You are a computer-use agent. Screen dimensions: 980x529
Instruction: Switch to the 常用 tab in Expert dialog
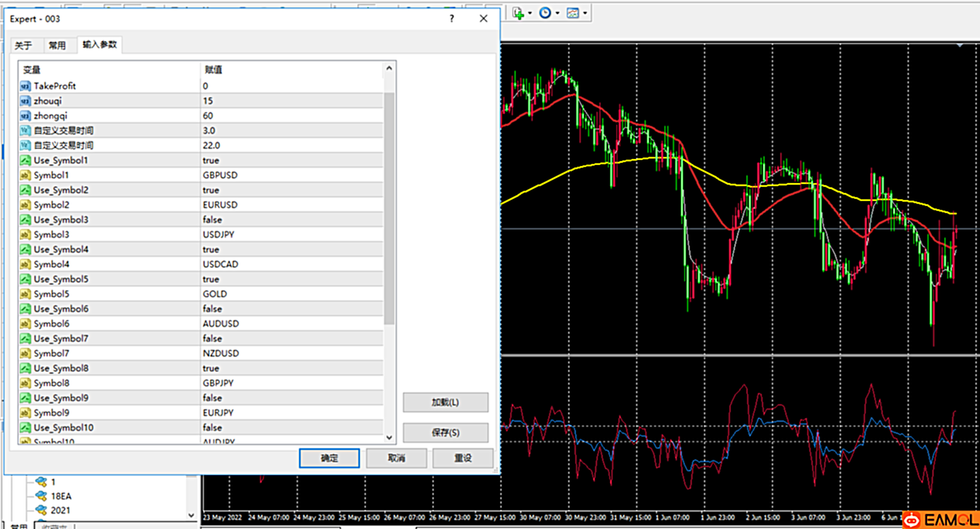point(57,46)
